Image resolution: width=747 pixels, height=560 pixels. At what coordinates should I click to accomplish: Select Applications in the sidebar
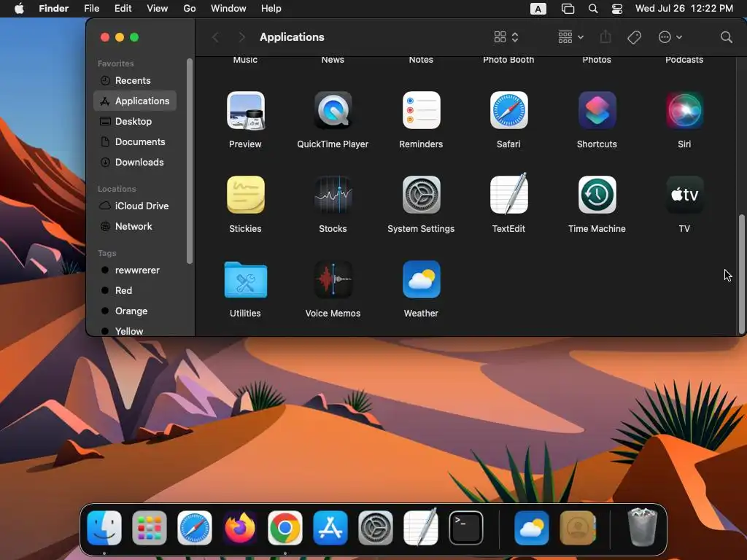[135, 101]
